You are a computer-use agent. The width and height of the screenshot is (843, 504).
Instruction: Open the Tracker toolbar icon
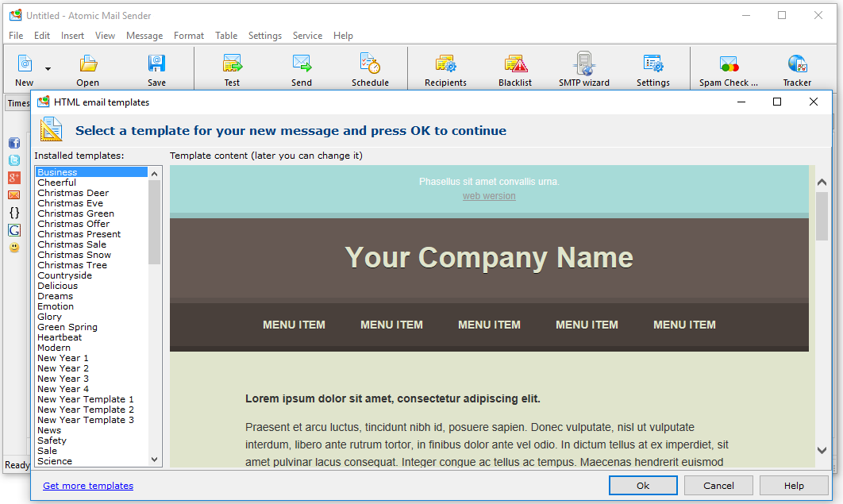click(x=797, y=63)
